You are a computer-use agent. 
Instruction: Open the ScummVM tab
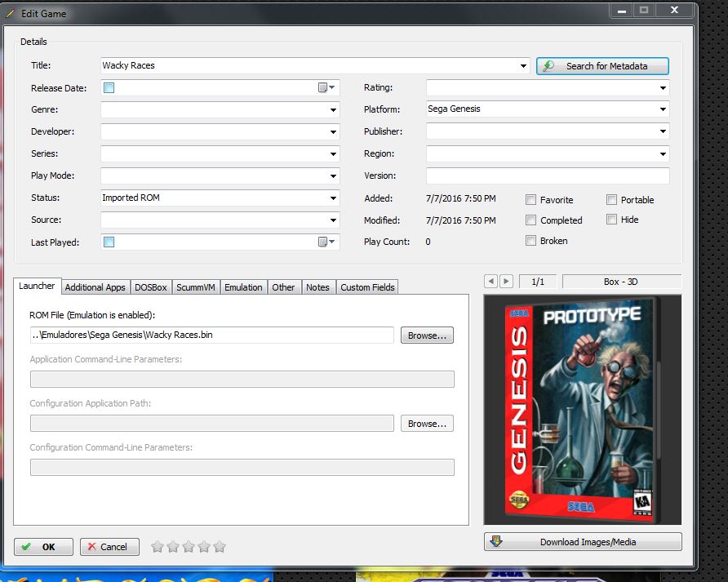(x=196, y=287)
